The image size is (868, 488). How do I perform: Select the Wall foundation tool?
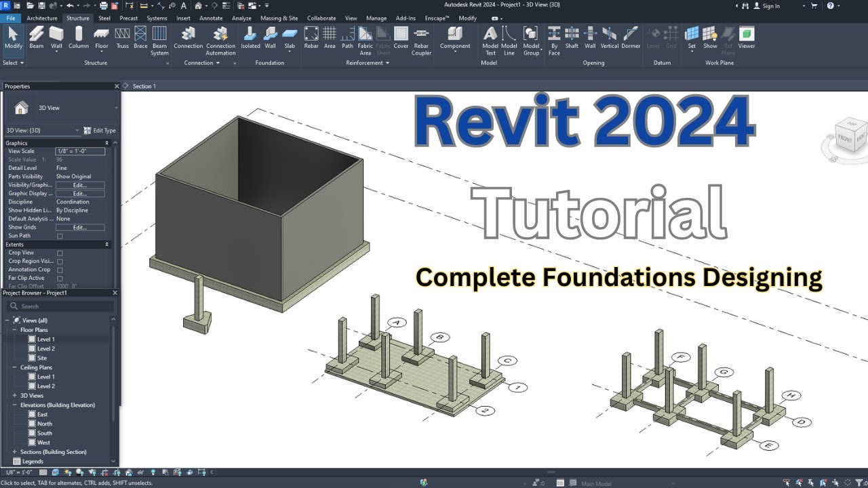[x=270, y=38]
